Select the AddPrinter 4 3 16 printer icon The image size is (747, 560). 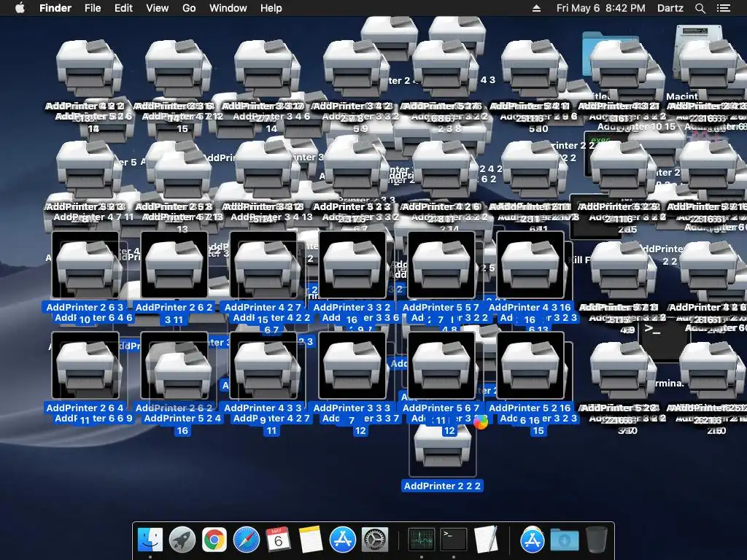[530, 265]
